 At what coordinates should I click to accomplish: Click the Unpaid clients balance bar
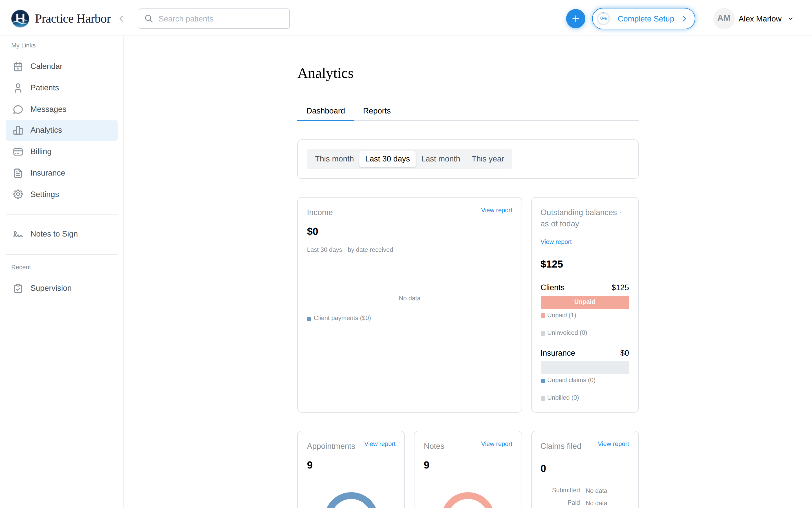pos(585,302)
